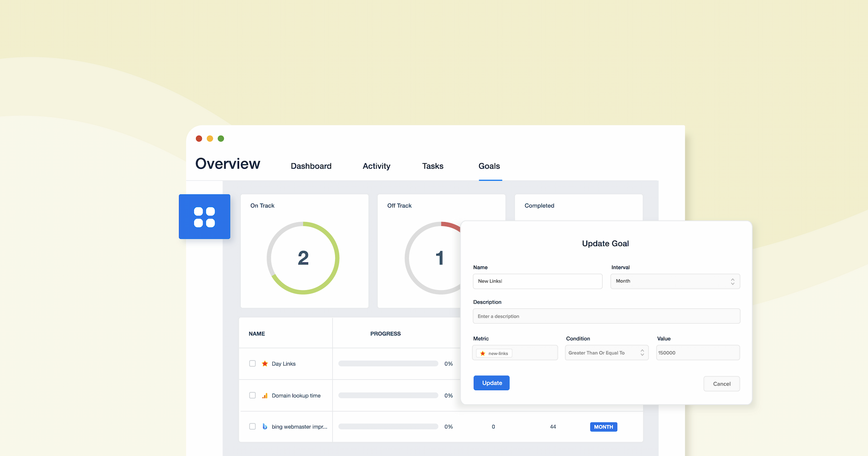Click the star icon in the new-links metric tag
This screenshot has height=456, width=868.
(x=483, y=353)
